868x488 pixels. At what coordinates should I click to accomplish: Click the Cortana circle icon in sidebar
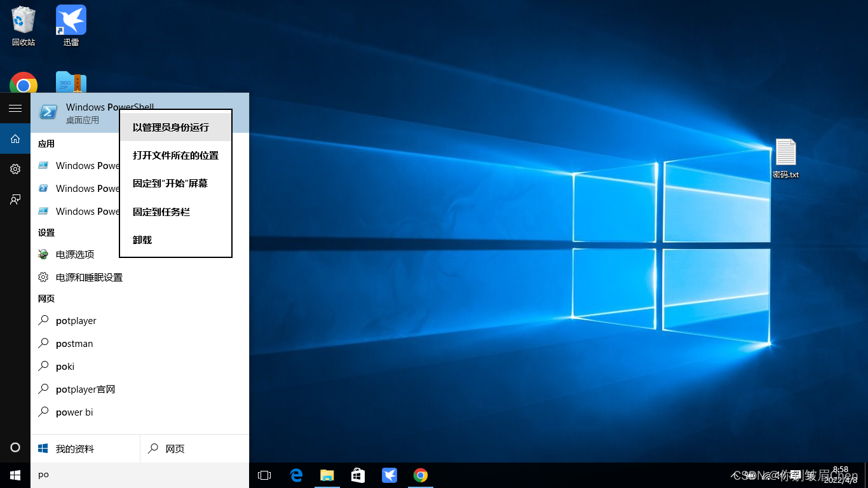(15, 447)
